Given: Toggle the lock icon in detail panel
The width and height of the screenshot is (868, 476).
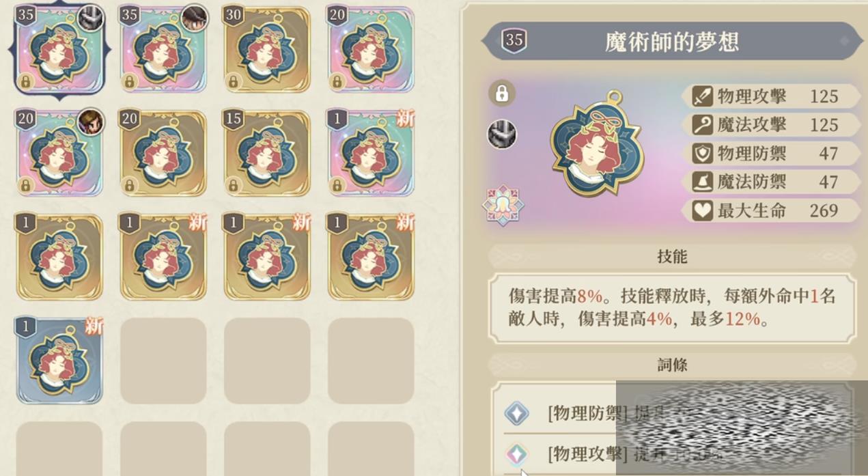Looking at the screenshot, I should pyautogui.click(x=502, y=93).
